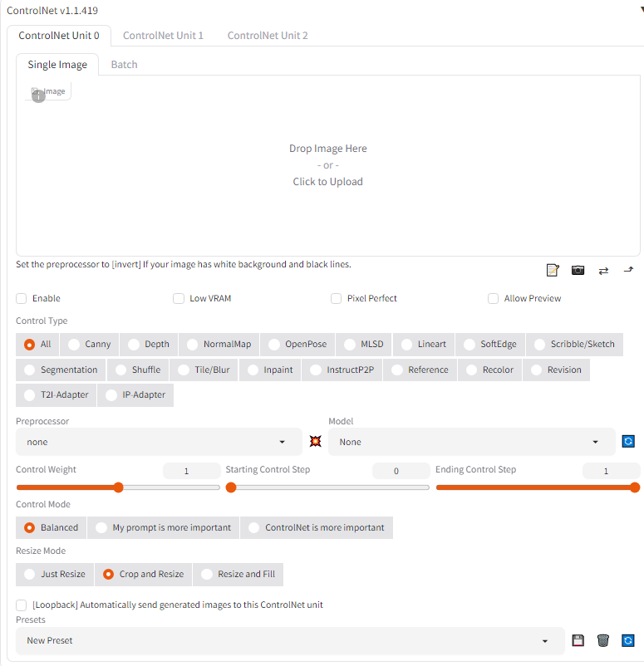Click the mirror webcam swap-arrows icon
Image resolution: width=644 pixels, height=666 pixels.
point(603,271)
